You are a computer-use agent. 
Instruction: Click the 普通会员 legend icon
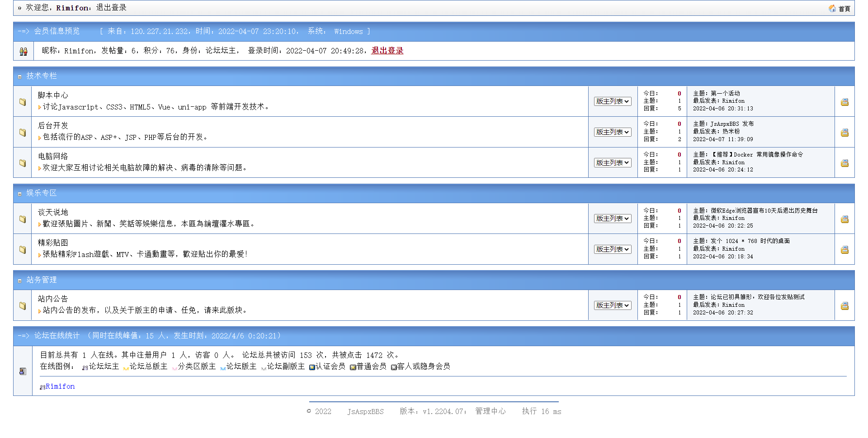353,367
